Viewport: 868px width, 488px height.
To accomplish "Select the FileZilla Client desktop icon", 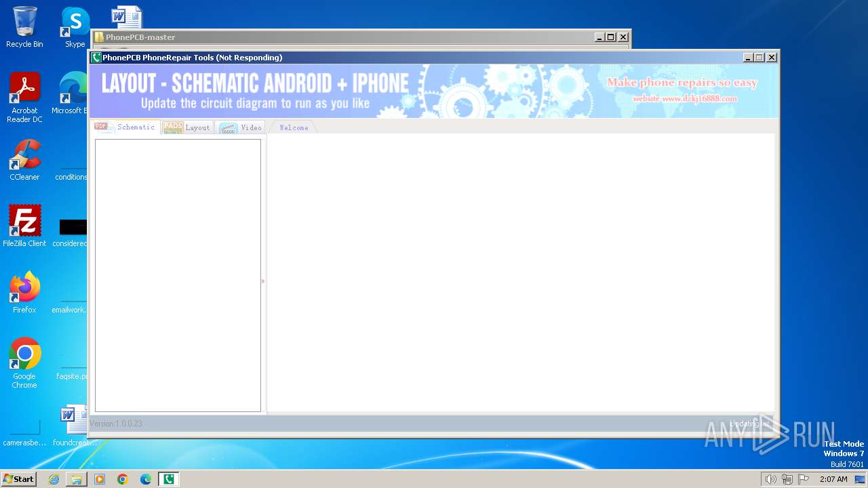I will (x=24, y=226).
